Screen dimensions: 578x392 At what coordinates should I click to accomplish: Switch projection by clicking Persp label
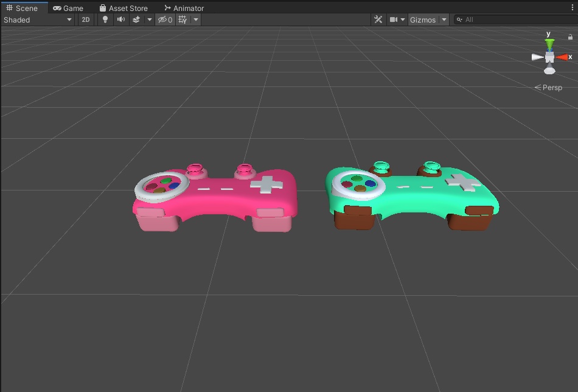tap(552, 87)
